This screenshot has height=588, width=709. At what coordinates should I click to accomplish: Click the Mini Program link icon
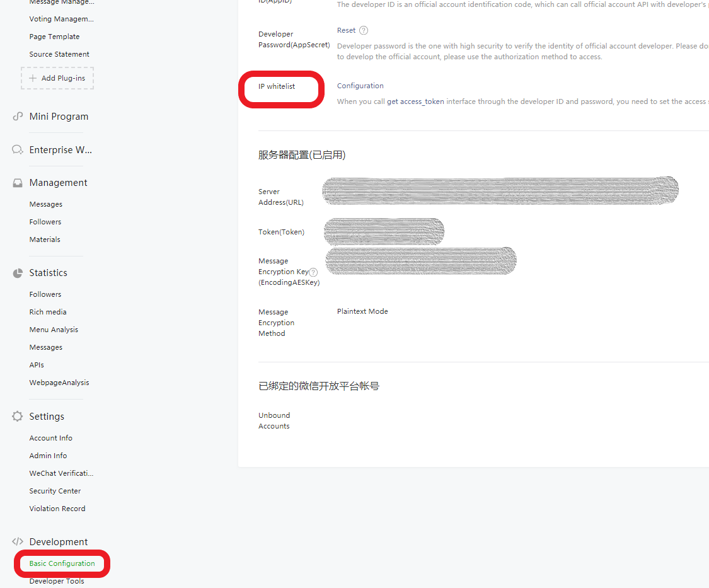[x=18, y=117]
